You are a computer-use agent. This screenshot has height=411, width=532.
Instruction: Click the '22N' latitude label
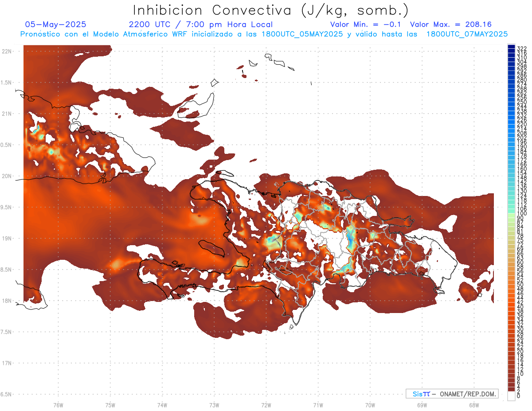tap(7, 51)
